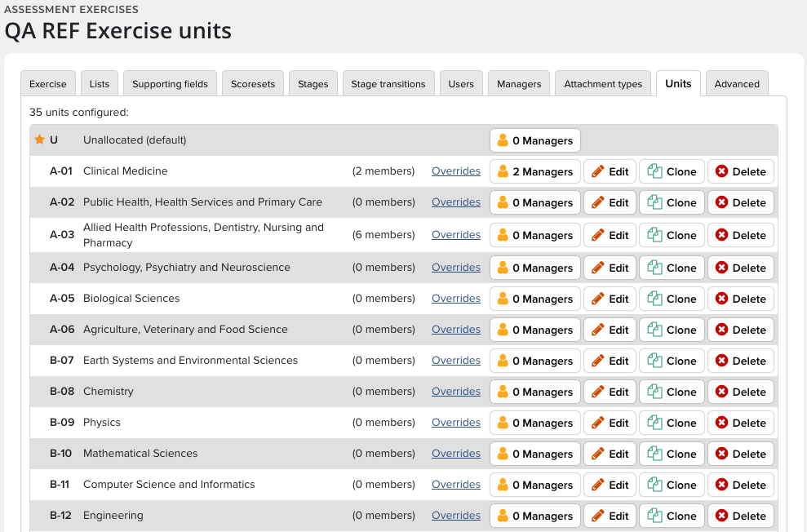Image resolution: width=807 pixels, height=532 pixels.
Task: Open Overrides link for Clinical Medicine
Action: pyautogui.click(x=456, y=171)
